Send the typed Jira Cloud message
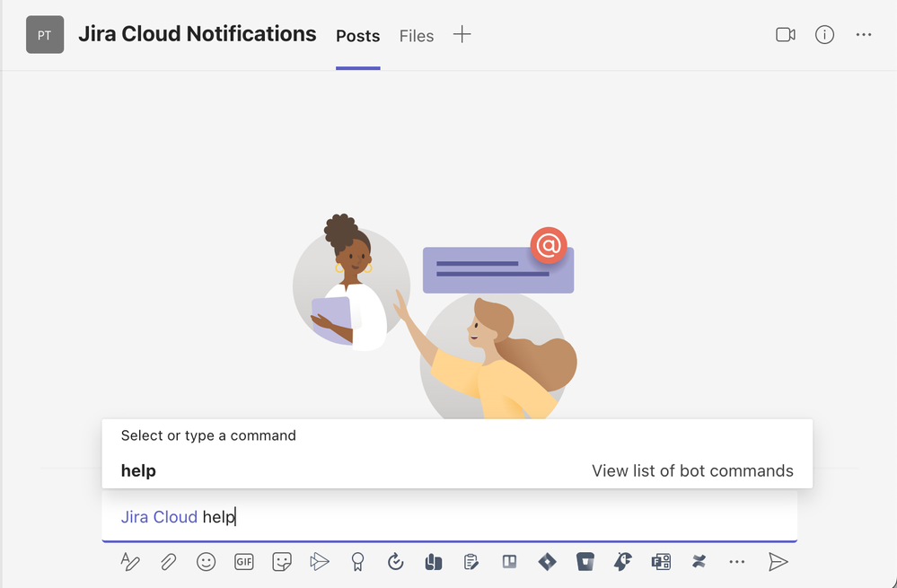The image size is (897, 588). (778, 561)
